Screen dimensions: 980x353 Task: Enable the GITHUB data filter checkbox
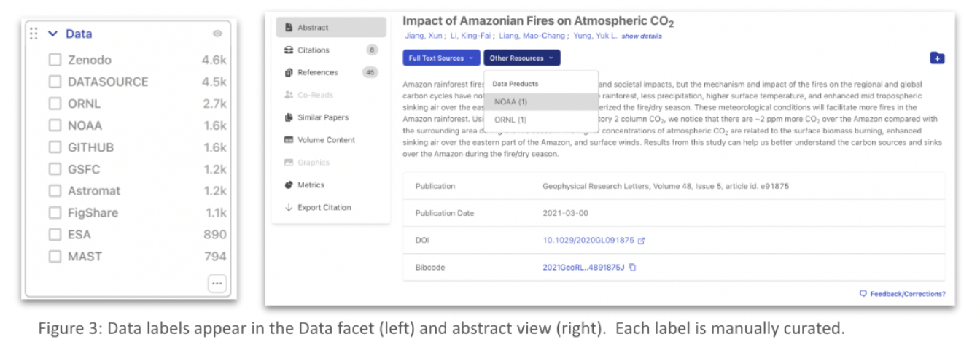tap(55, 147)
